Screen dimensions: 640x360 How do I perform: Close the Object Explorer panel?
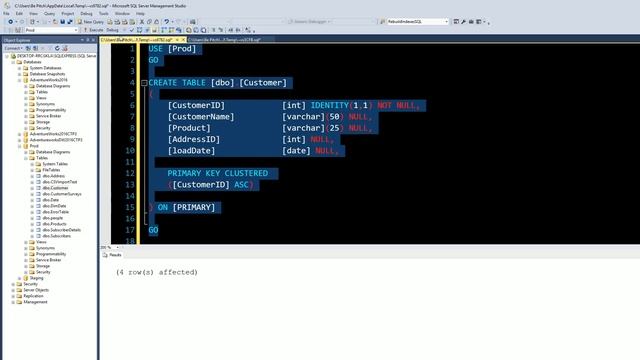pos(93,40)
